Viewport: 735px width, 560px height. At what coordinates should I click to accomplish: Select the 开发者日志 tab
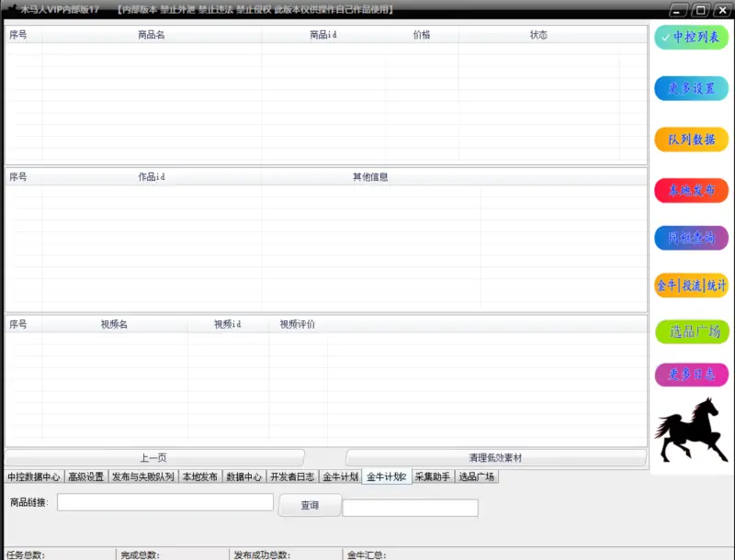click(292, 477)
